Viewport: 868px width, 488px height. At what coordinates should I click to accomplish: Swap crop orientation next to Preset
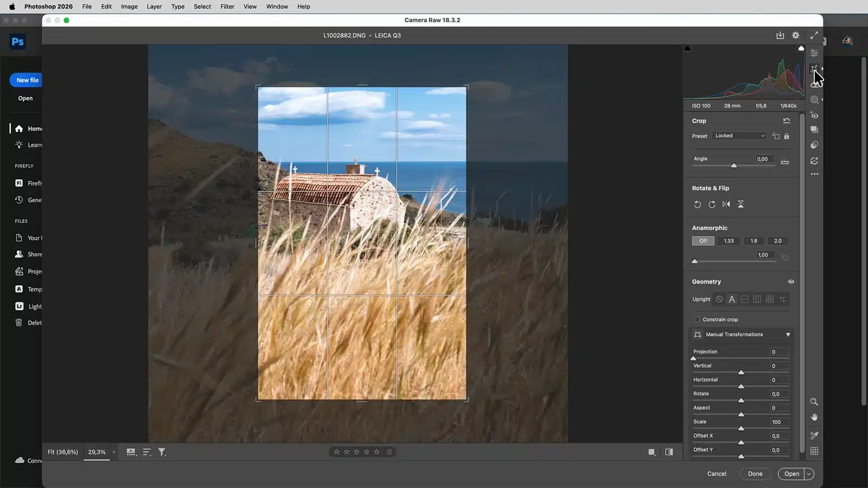776,136
